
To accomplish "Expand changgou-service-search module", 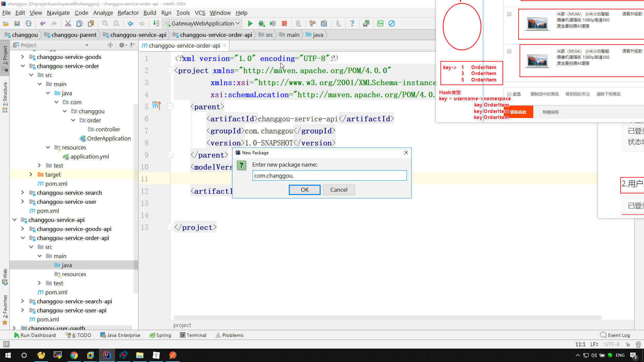I will (22, 193).
